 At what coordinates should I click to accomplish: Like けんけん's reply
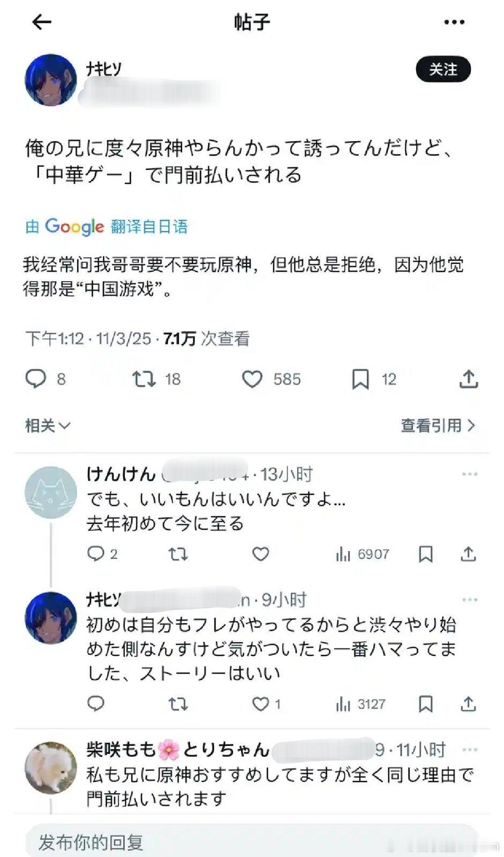261,553
